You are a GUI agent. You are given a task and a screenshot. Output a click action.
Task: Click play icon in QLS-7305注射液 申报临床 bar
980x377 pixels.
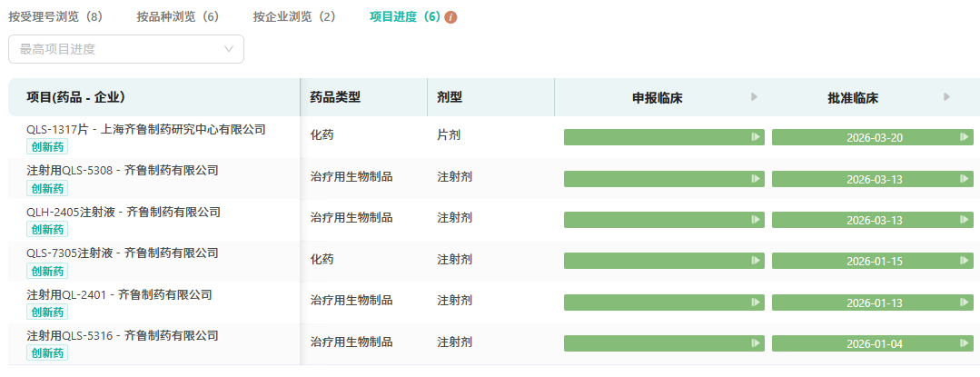(x=755, y=261)
